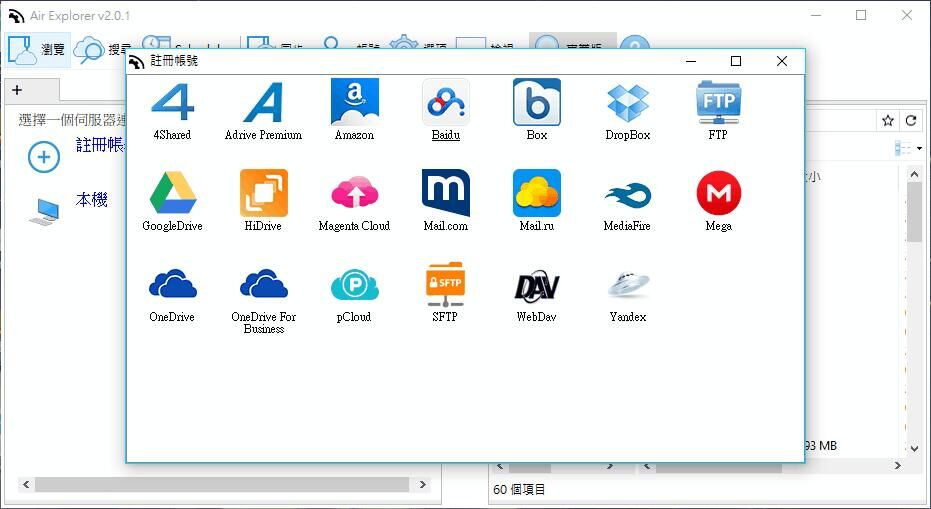Choose the Adrive Premium icon

[x=263, y=103]
